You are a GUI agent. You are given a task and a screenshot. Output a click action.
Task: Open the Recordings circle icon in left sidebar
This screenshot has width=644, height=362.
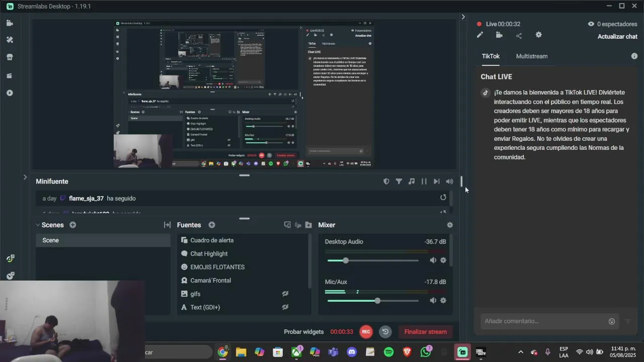tap(10, 93)
